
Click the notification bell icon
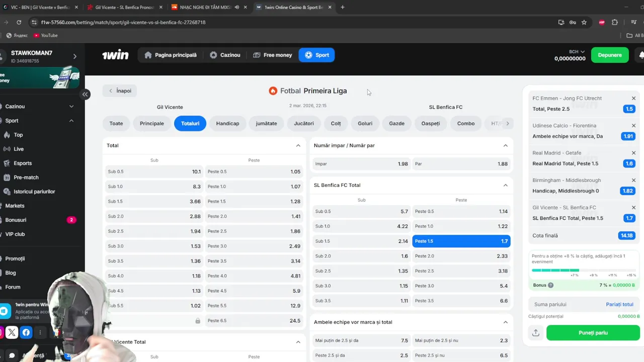pyautogui.click(x=641, y=55)
